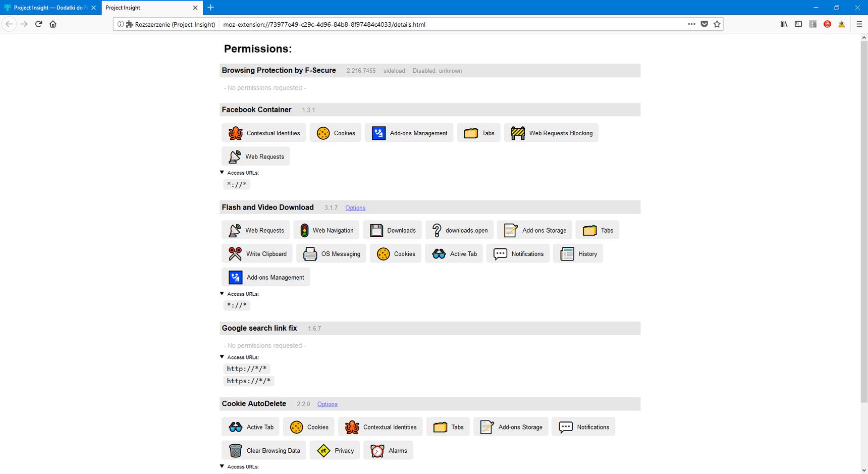Click Add-ons Management icon under Facebook Container
This screenshot has height=474, width=868.
tap(378, 133)
